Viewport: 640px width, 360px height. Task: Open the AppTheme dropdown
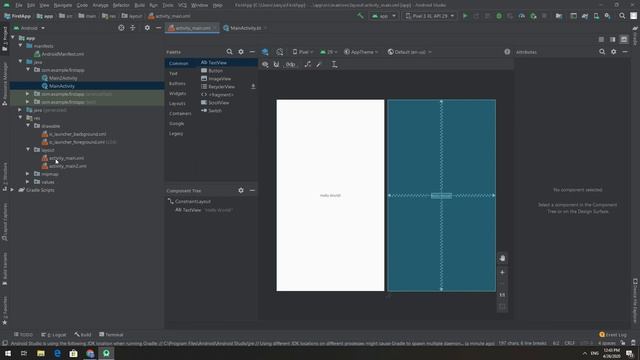(x=361, y=52)
